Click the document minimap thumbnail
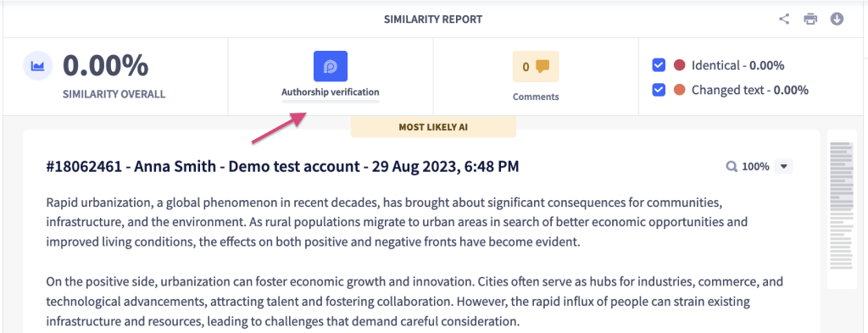 843,209
